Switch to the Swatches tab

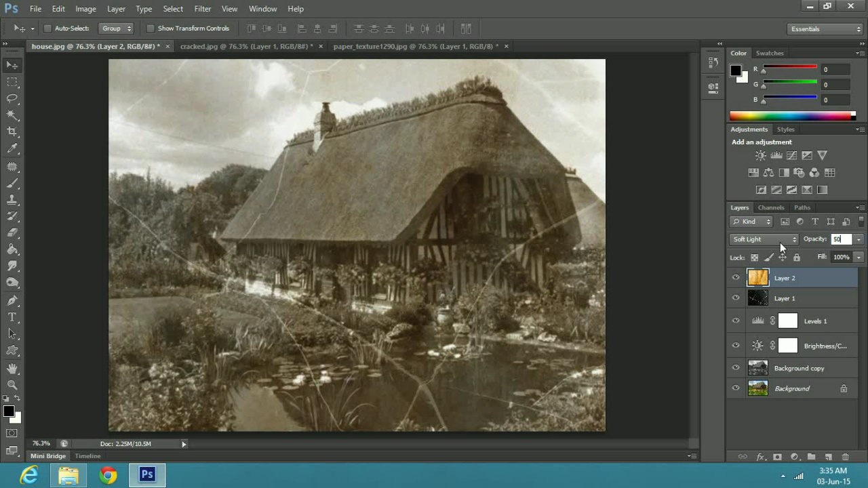coord(770,53)
